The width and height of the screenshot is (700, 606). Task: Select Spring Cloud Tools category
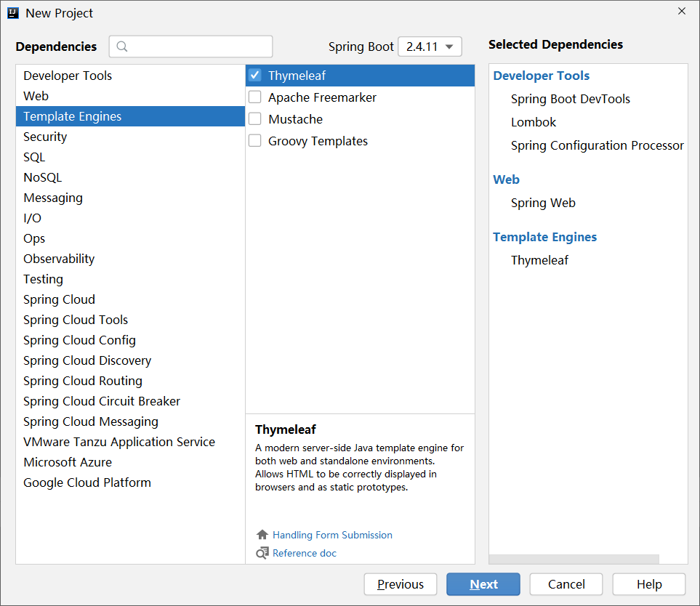pos(130,320)
